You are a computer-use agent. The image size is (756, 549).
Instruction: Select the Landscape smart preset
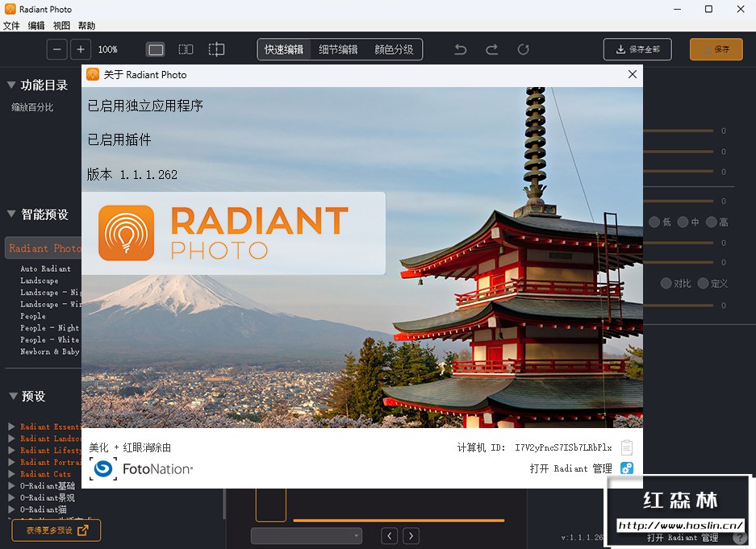pos(39,281)
